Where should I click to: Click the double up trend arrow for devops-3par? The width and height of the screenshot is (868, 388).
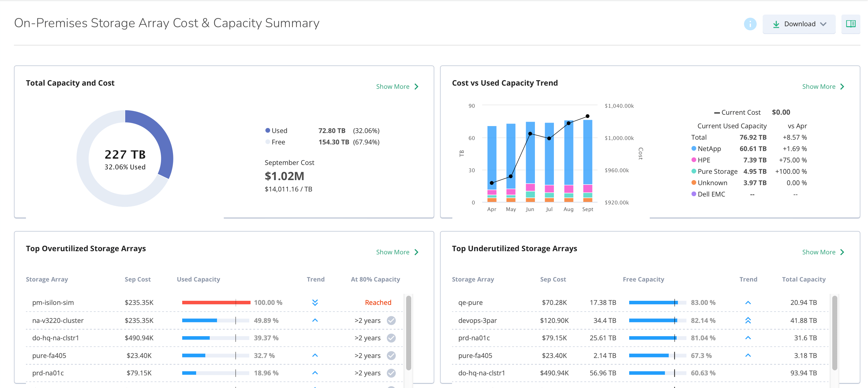click(x=748, y=320)
